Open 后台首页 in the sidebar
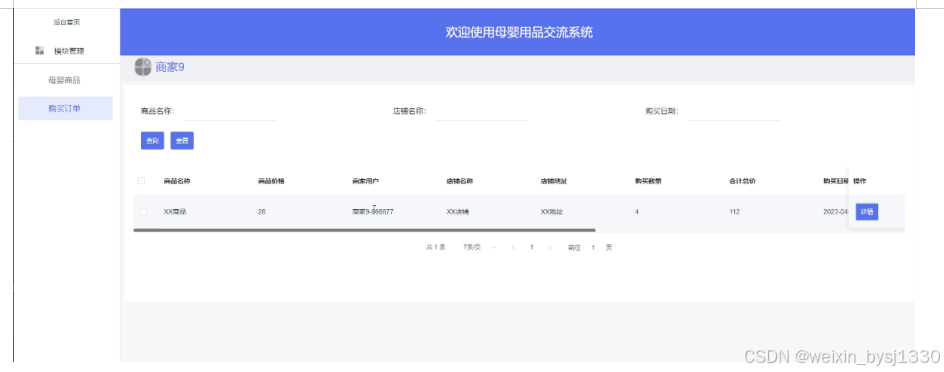This screenshot has width=944, height=372. [66, 22]
